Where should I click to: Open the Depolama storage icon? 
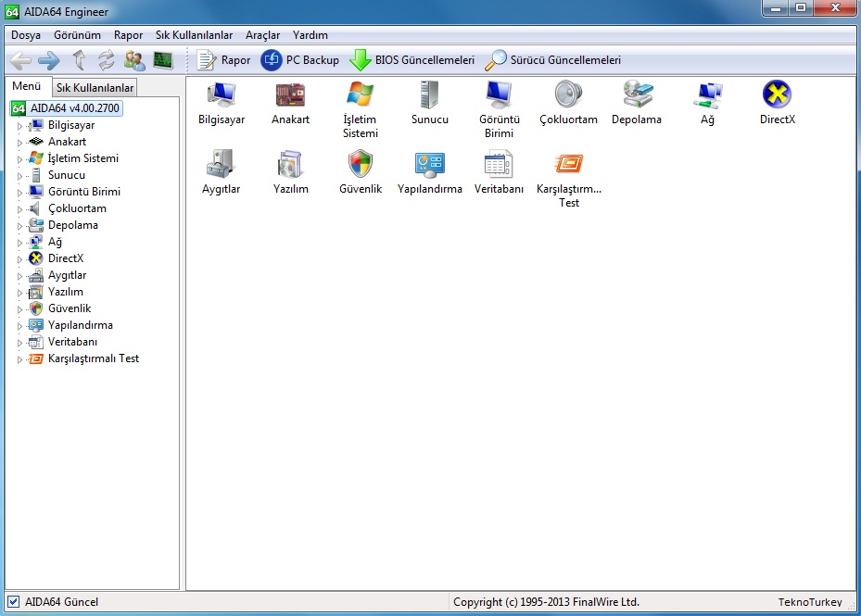(637, 95)
